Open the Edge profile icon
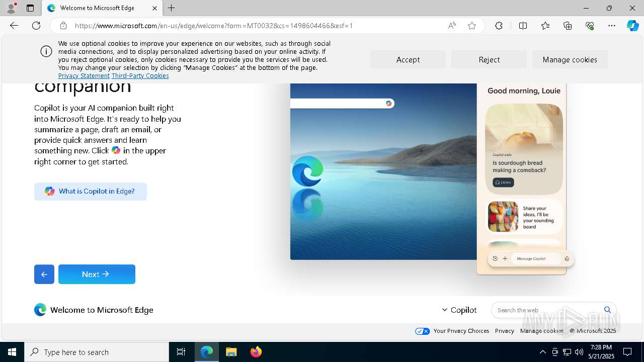Image resolution: width=644 pixels, height=362 pixels. [11, 8]
